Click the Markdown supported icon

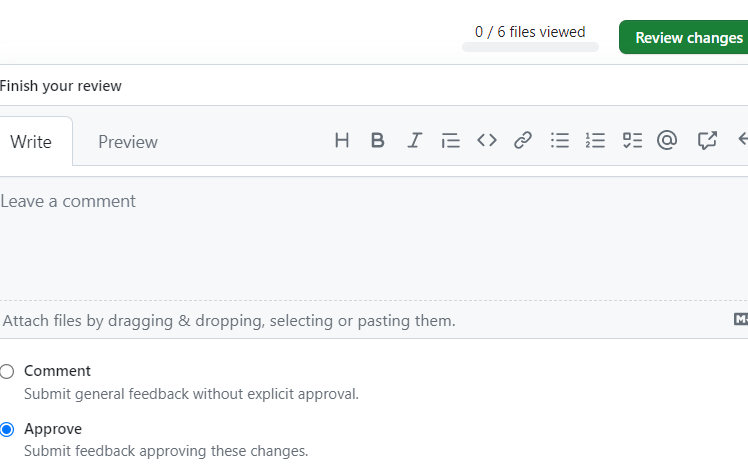point(741,319)
